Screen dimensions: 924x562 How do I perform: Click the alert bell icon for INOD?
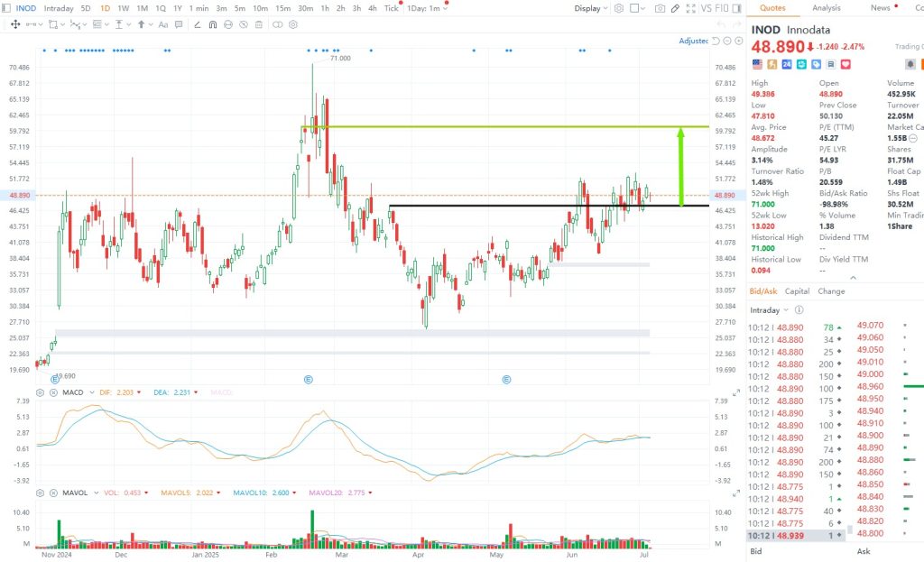click(x=910, y=64)
